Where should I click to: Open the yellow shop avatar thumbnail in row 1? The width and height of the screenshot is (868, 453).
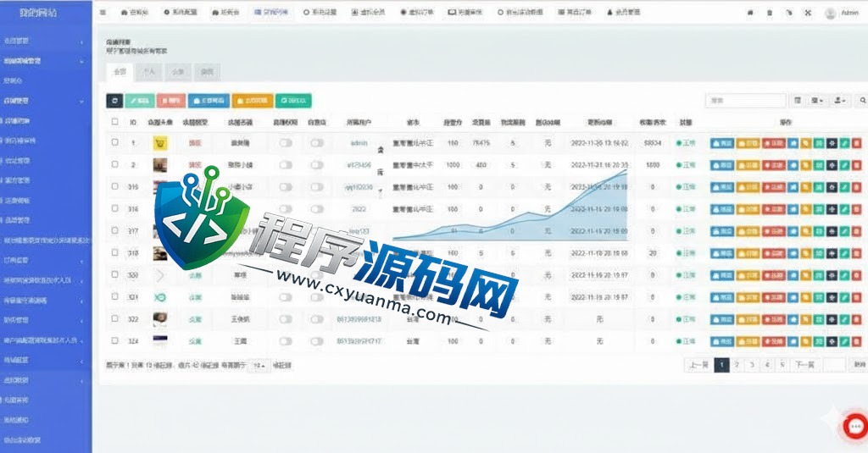click(x=160, y=144)
